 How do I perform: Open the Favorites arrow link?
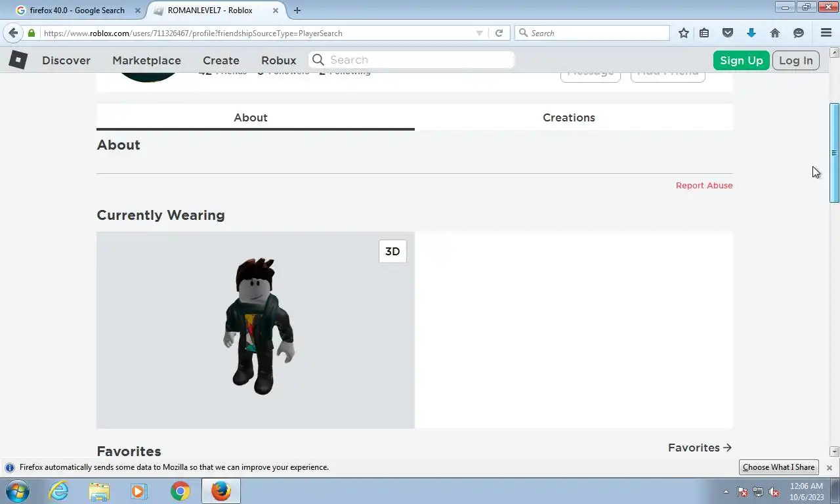pos(700,448)
